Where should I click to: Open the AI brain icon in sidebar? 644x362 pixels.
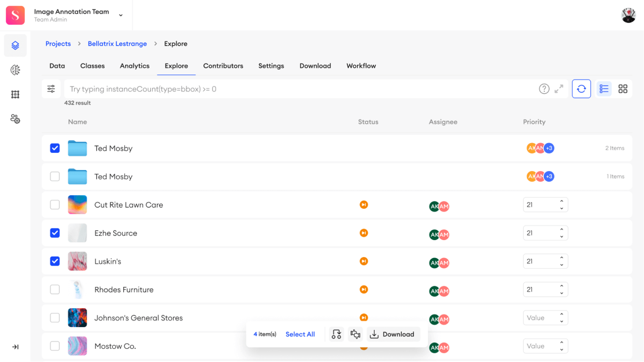15,70
